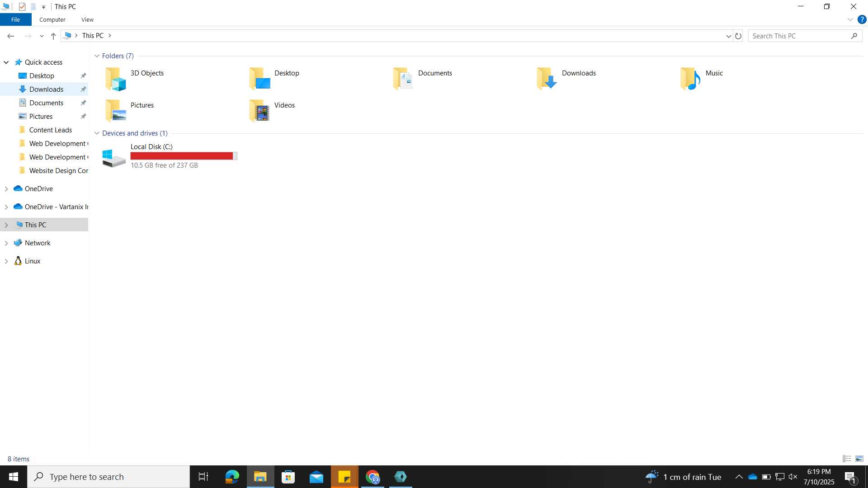Click the Refresh button in address bar
The image size is (868, 488).
point(738,36)
